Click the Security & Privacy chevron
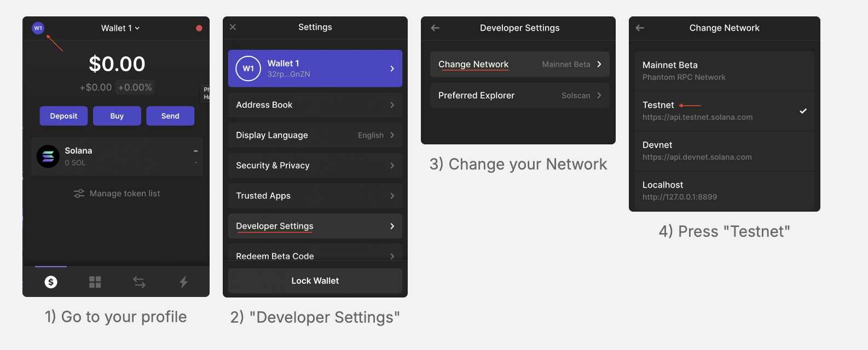 click(x=392, y=165)
